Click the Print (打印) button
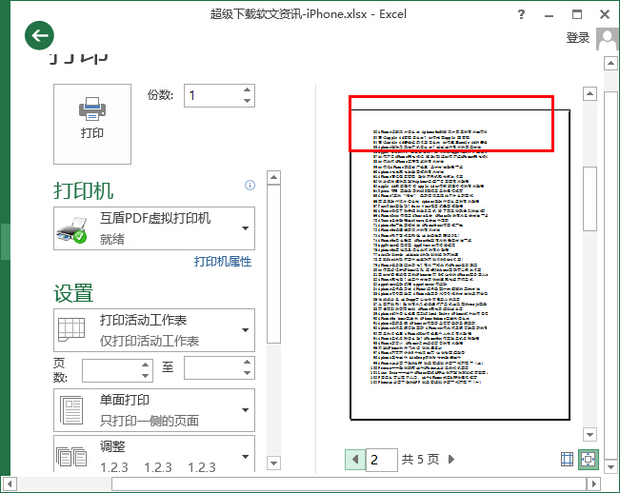The width and height of the screenshot is (620, 493). pyautogui.click(x=92, y=124)
